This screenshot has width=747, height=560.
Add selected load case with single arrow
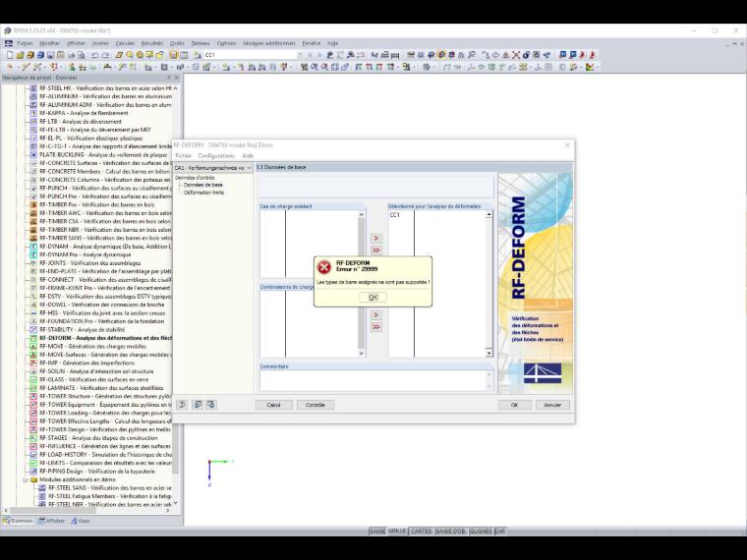375,238
